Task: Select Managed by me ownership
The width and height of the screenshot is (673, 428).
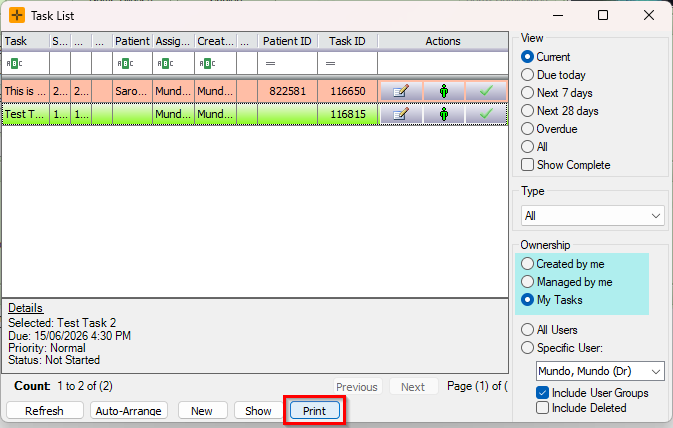Action: [x=527, y=282]
